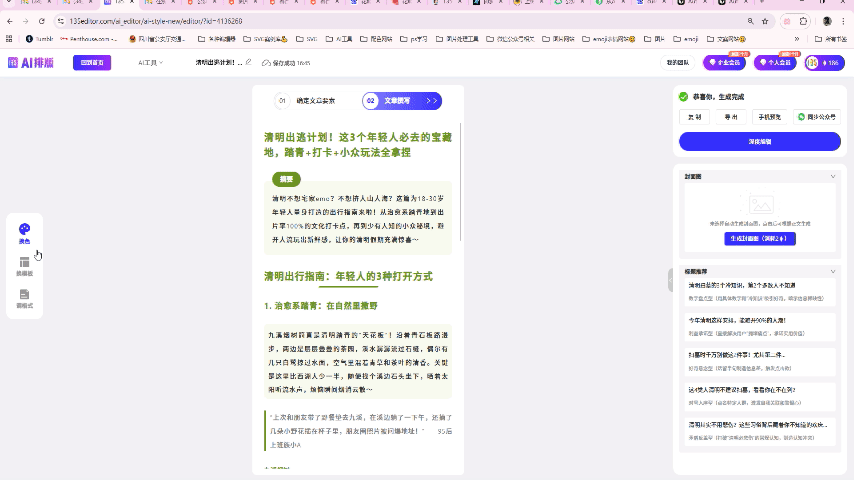Collapse the cover image (封面图) section
This screenshot has width=854, height=480.
pos(833,177)
